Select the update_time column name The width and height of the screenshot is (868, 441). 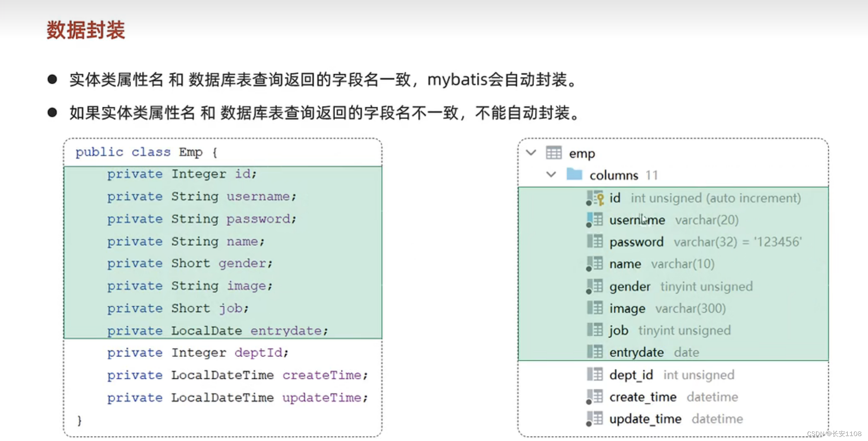tap(645, 419)
